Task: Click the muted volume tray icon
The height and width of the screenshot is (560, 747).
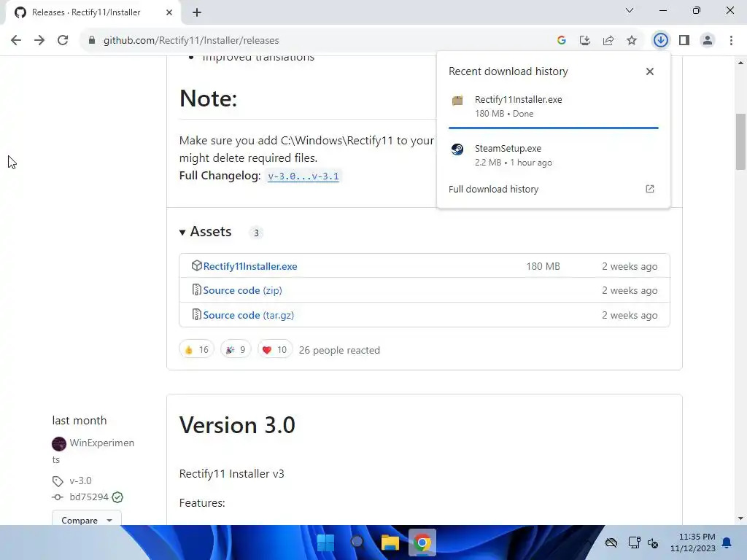Action: [x=653, y=542]
